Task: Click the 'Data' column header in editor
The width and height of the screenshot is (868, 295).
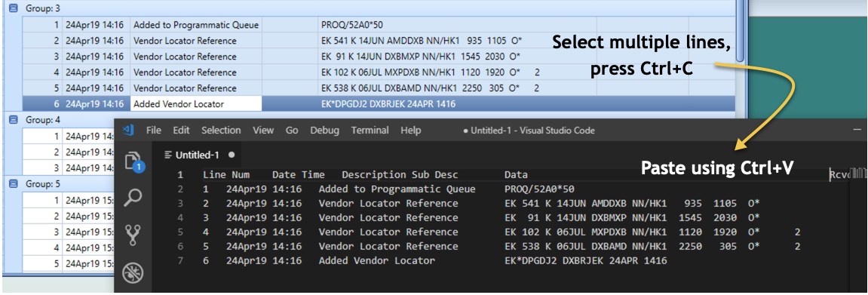Action: tap(516, 175)
